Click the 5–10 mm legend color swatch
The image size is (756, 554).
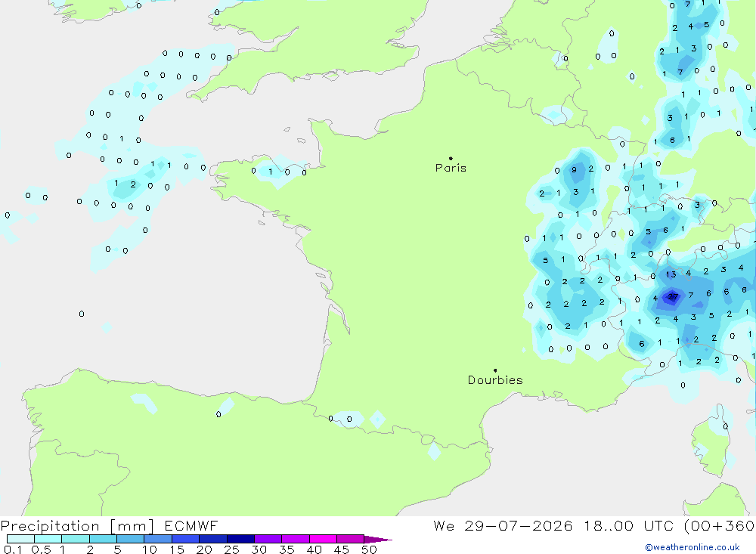[130, 539]
